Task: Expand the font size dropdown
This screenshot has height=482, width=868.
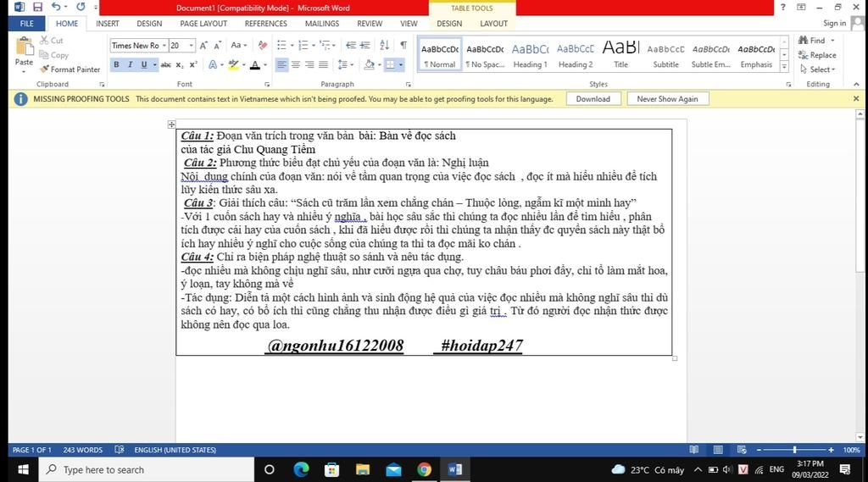Action: pos(192,46)
